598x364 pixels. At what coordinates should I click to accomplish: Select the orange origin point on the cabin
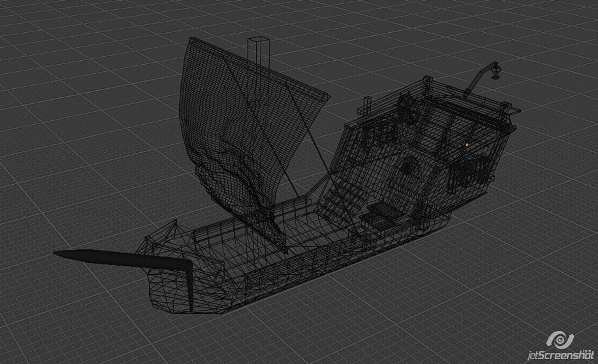coord(467,144)
